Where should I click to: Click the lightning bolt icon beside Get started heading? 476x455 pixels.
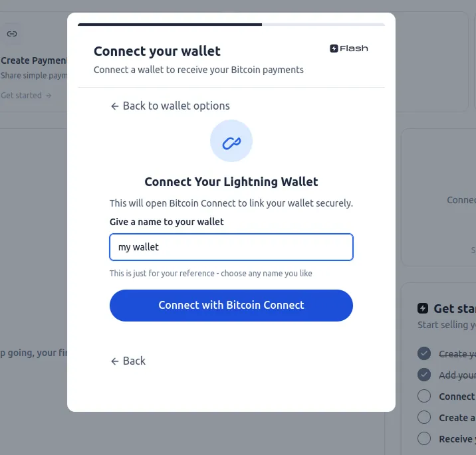[x=423, y=308]
